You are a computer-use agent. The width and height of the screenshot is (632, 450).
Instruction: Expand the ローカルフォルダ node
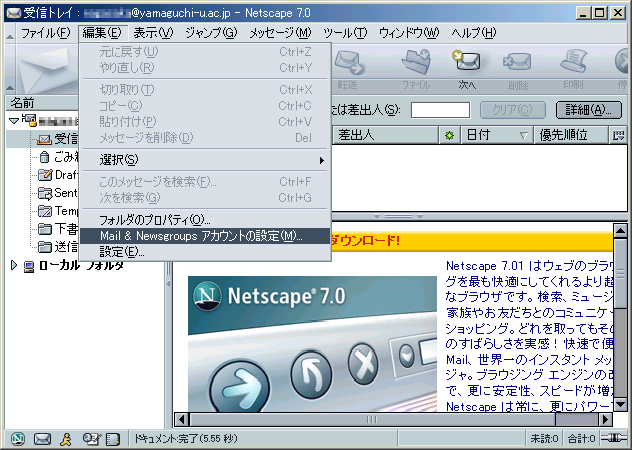14,265
